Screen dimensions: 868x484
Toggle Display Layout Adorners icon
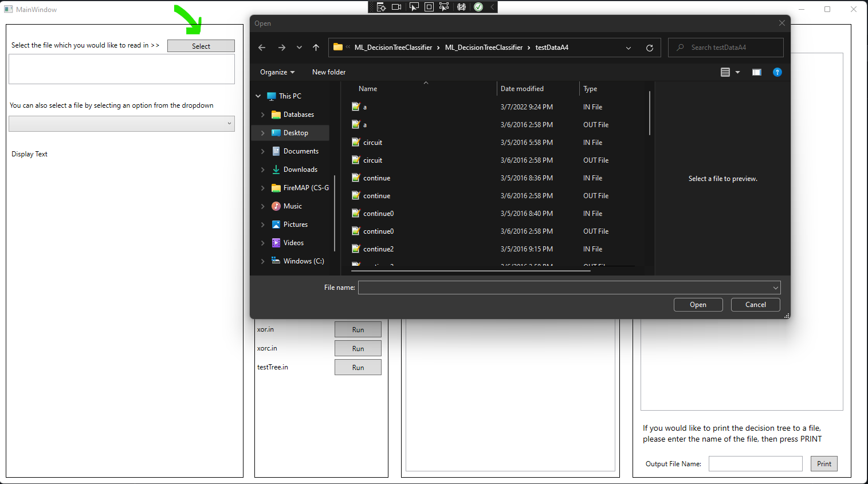(x=429, y=7)
